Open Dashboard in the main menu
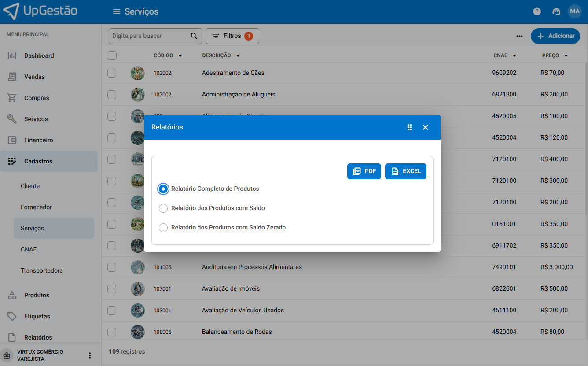588x366 pixels. pos(39,55)
